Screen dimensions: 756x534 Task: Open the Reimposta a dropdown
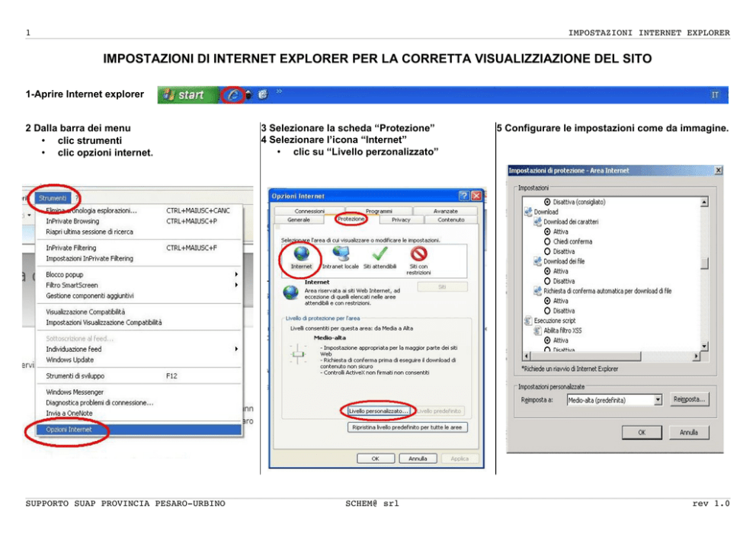pos(658,400)
